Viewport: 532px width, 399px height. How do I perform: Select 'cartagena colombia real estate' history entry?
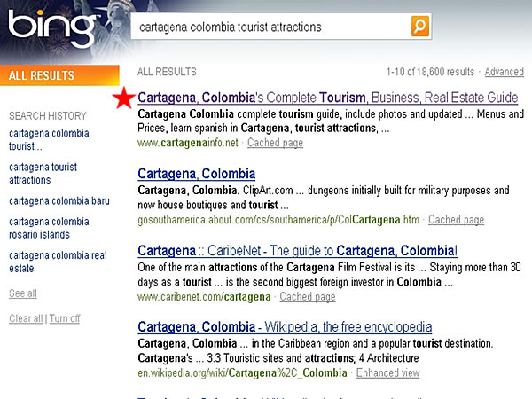pyautogui.click(x=57, y=262)
